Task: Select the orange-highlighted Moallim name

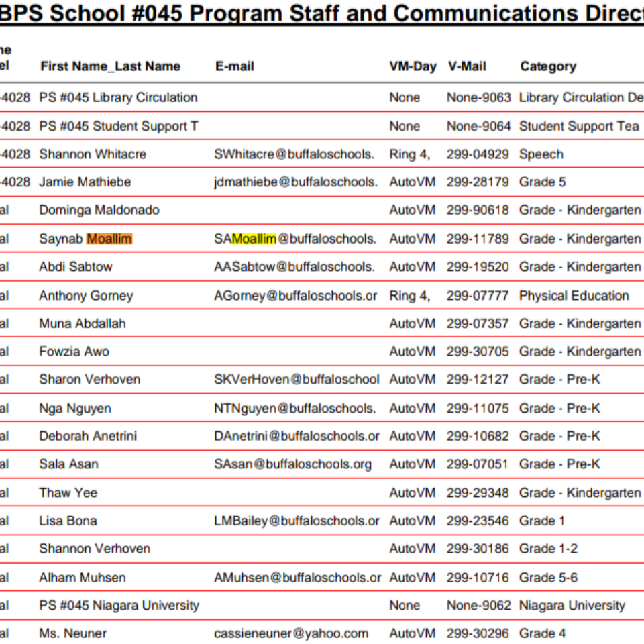Action: [109, 239]
